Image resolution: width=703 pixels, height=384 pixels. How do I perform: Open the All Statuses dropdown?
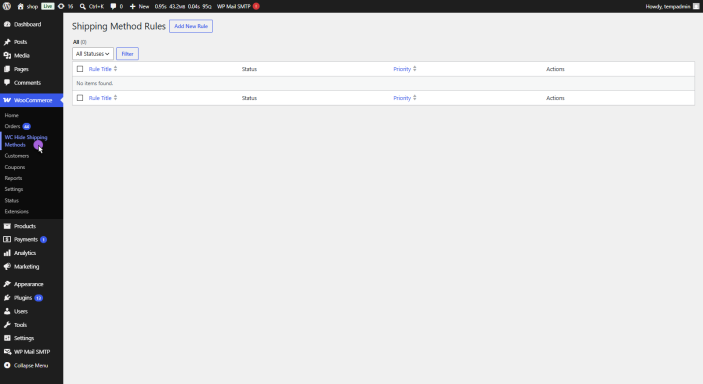93,54
